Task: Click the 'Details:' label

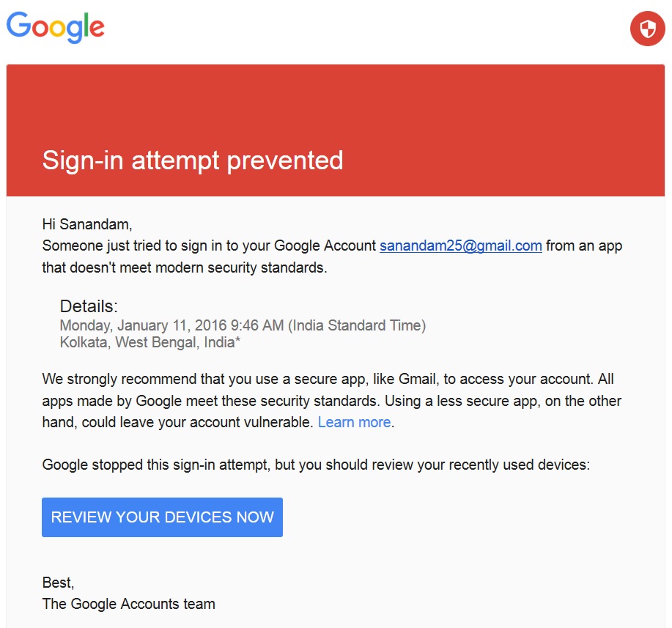Action: (89, 306)
